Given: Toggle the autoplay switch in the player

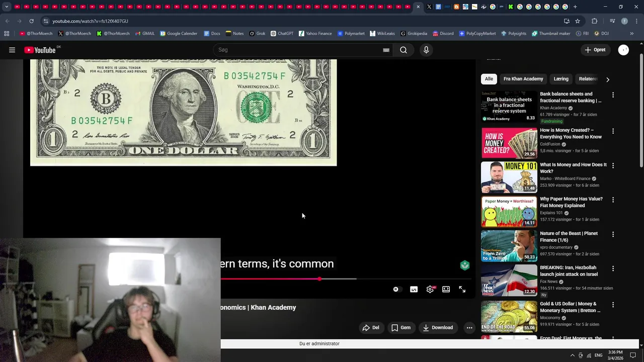Looking at the screenshot, I should tap(397, 289).
